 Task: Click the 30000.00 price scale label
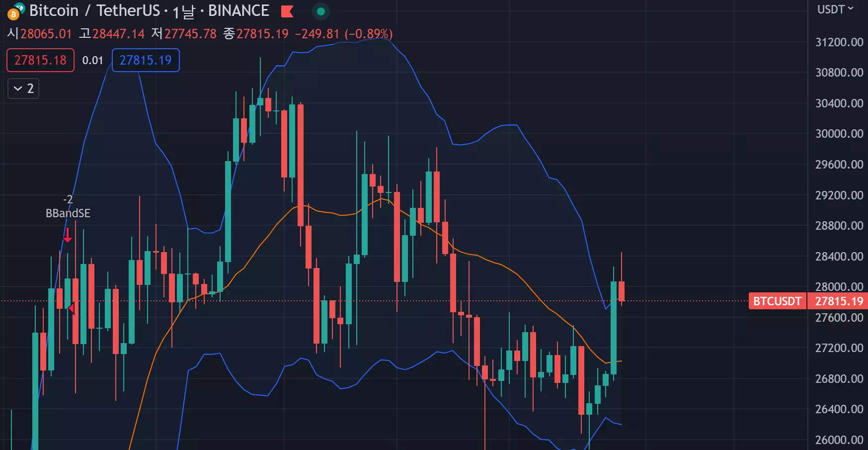tap(839, 134)
